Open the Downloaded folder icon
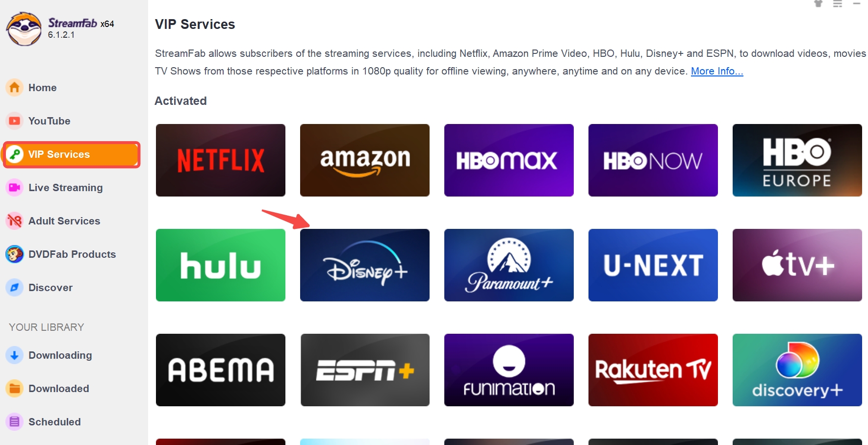The width and height of the screenshot is (868, 445). pyautogui.click(x=15, y=389)
